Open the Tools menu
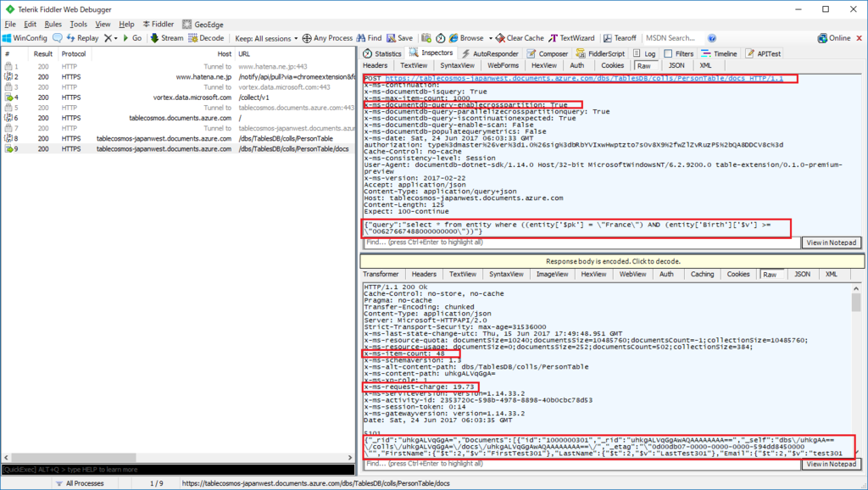Image resolution: width=868 pixels, height=490 pixels. (78, 25)
